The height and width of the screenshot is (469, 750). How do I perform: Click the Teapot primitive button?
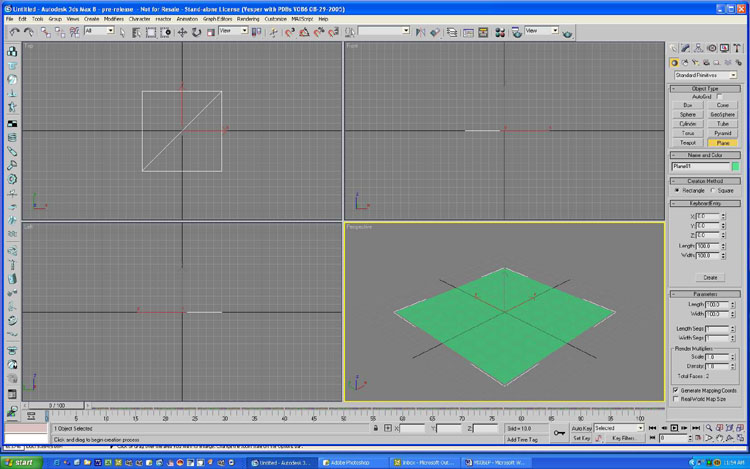click(x=688, y=143)
